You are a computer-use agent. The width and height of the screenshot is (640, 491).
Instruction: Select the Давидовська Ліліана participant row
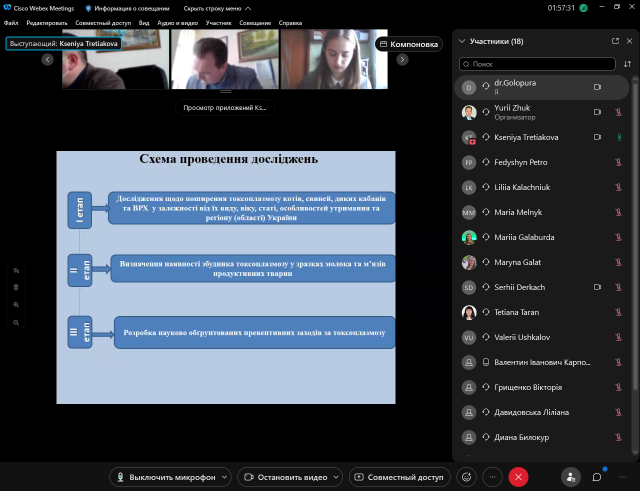point(542,412)
